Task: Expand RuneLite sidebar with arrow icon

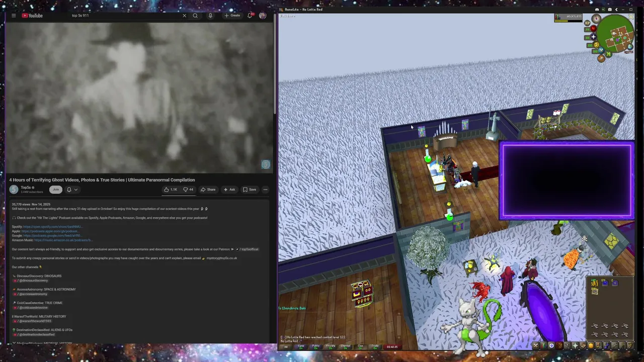Action: tap(616, 10)
